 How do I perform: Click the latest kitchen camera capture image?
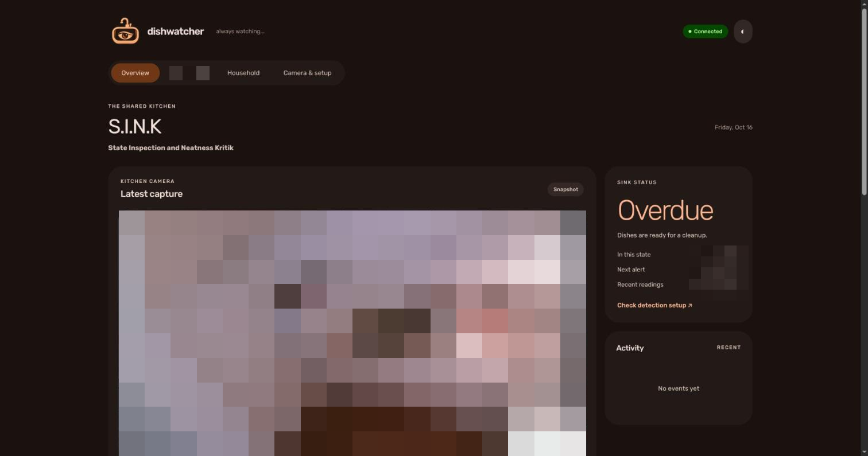tap(352, 333)
